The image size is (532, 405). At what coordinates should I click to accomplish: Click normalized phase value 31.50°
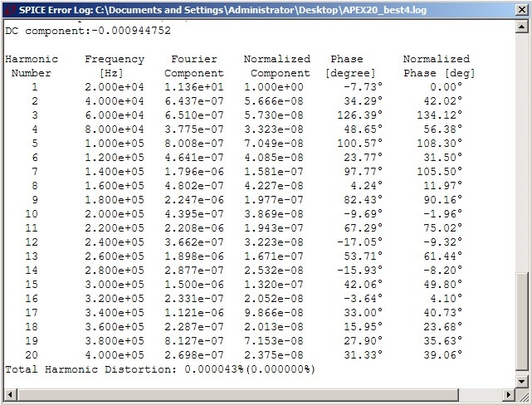442,158
